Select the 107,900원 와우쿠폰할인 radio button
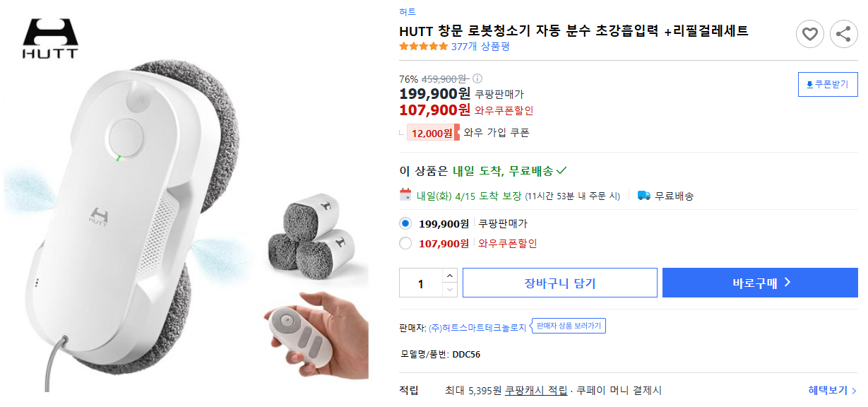Screen dimensions: 868x407 (x=404, y=243)
